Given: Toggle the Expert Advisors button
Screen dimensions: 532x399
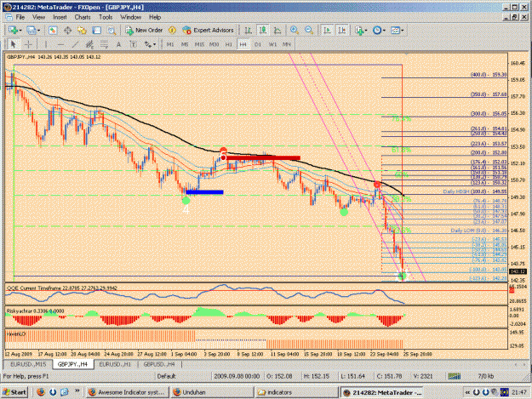Looking at the screenshot, I should 208,30.
